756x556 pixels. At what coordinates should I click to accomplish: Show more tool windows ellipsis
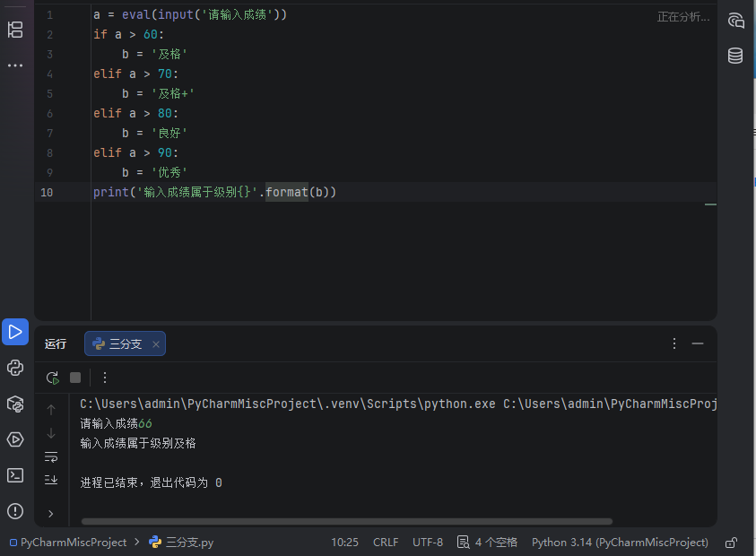click(15, 65)
